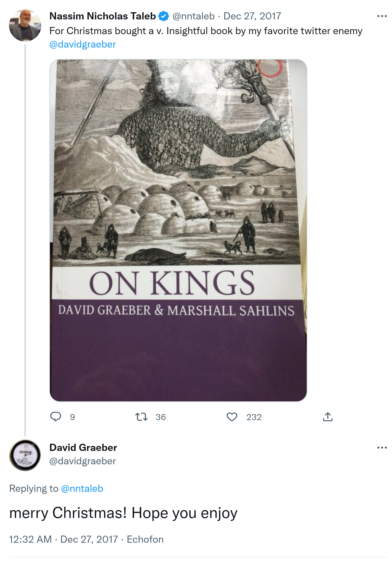Click the @davidgraeber handle under David Graeber
The height and width of the screenshot is (563, 392).
point(82,461)
